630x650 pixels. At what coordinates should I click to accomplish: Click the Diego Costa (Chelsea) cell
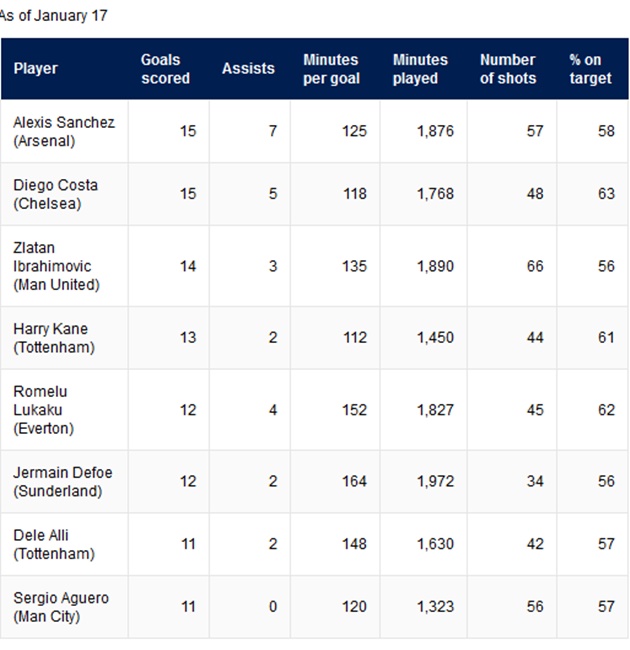pos(64,194)
